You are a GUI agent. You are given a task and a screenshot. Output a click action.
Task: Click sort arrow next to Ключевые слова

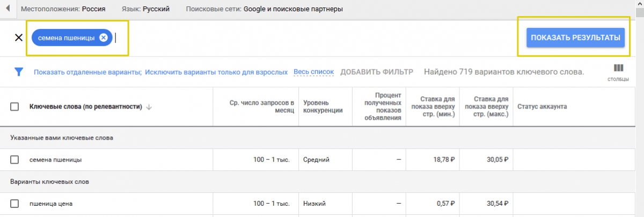click(x=149, y=107)
